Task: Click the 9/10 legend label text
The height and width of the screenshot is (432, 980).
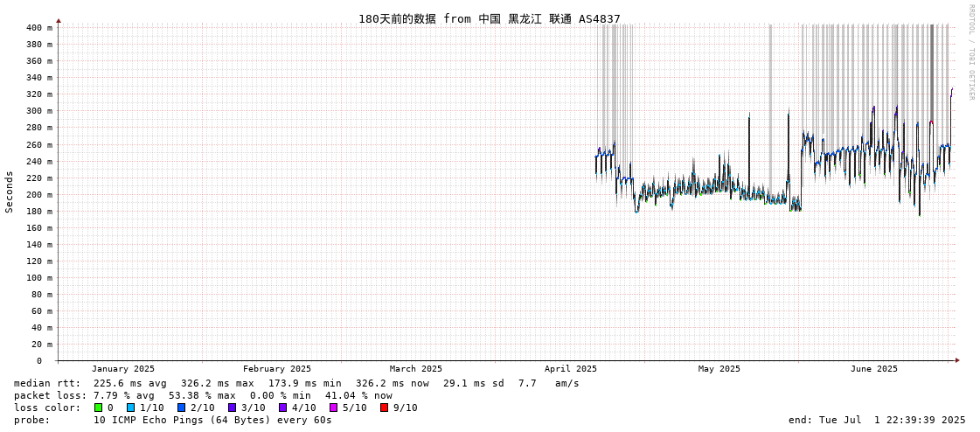Action: (405, 408)
